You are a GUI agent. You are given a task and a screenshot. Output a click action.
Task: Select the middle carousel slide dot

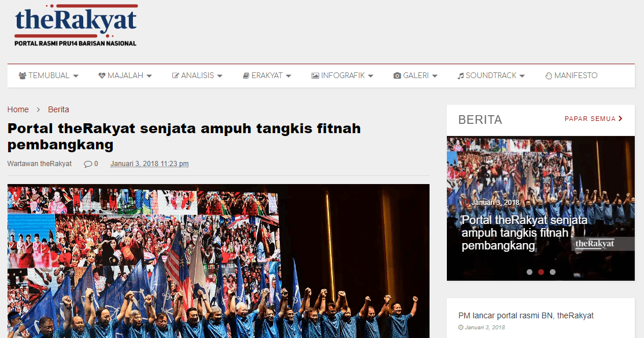[541, 271]
